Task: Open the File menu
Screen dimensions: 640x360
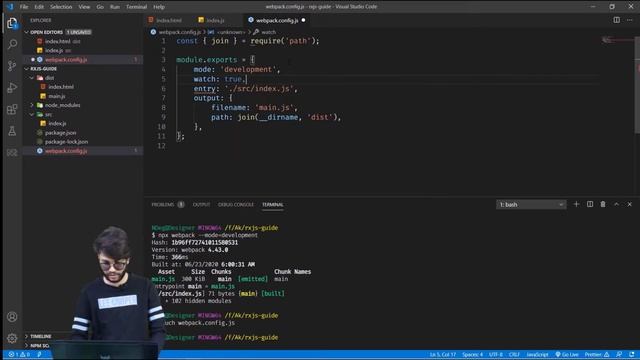Action: (24, 7)
